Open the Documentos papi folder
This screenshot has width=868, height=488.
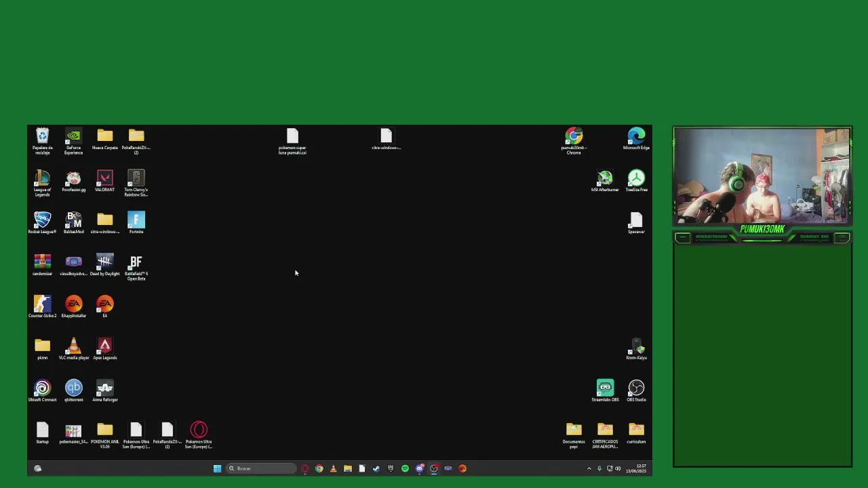point(574,434)
